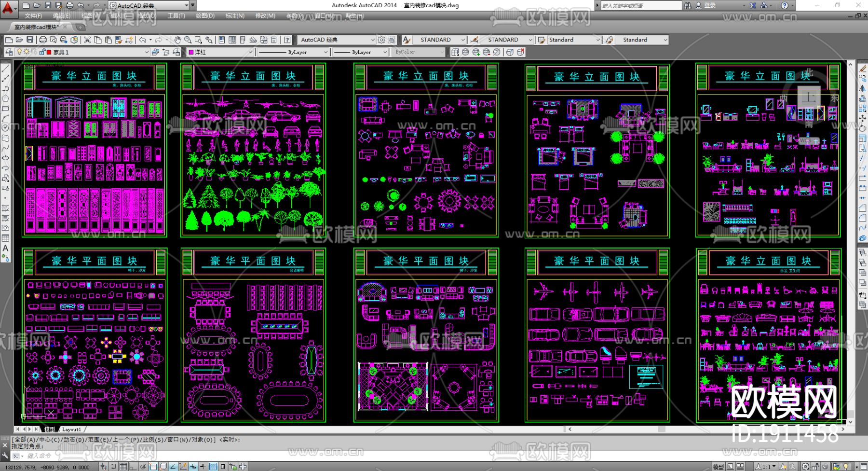Click the Plot printer icon in toolbar
Image resolution: width=868 pixels, height=471 pixels.
43,40
